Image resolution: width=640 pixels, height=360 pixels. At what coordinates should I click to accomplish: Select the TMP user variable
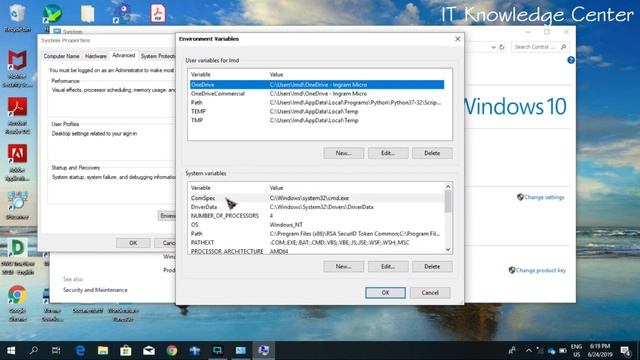pyautogui.click(x=317, y=120)
